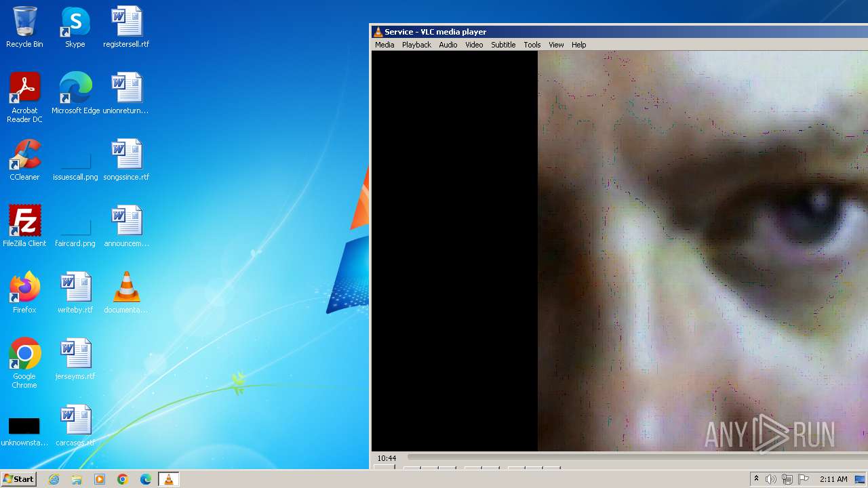Open the Action Center flag icon
Viewport: 868px width, 488px height.
pos(804,479)
